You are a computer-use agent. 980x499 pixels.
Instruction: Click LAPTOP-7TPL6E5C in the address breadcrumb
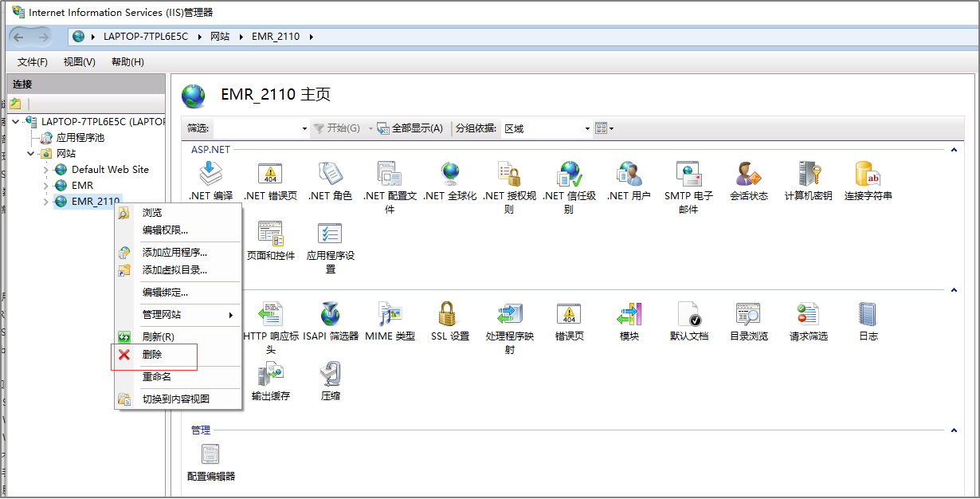point(146,37)
